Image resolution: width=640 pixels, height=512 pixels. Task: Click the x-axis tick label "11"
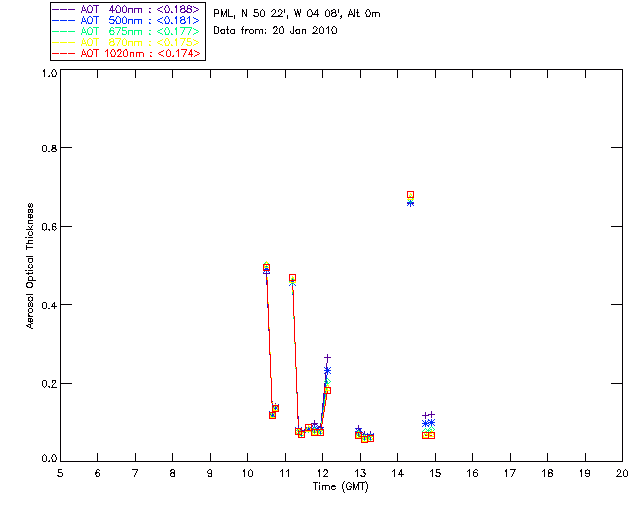285,473
